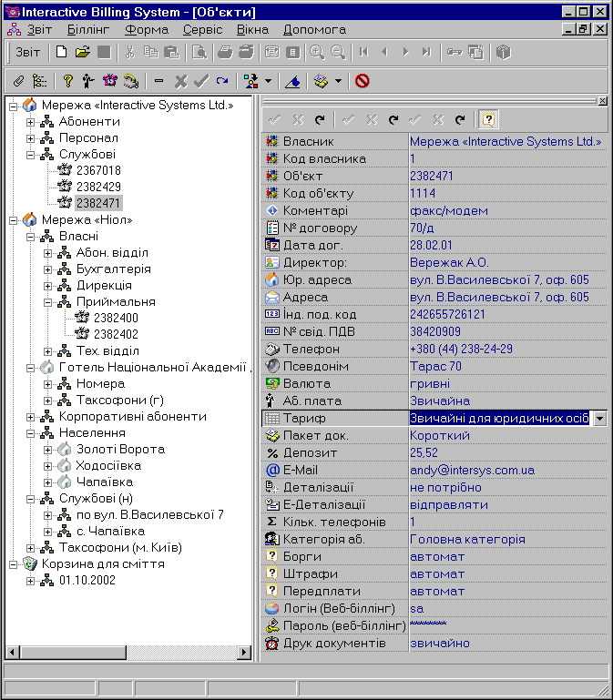Screen dimensions: 613x700
Task: Click the next record arrow icon
Action: (x=405, y=52)
